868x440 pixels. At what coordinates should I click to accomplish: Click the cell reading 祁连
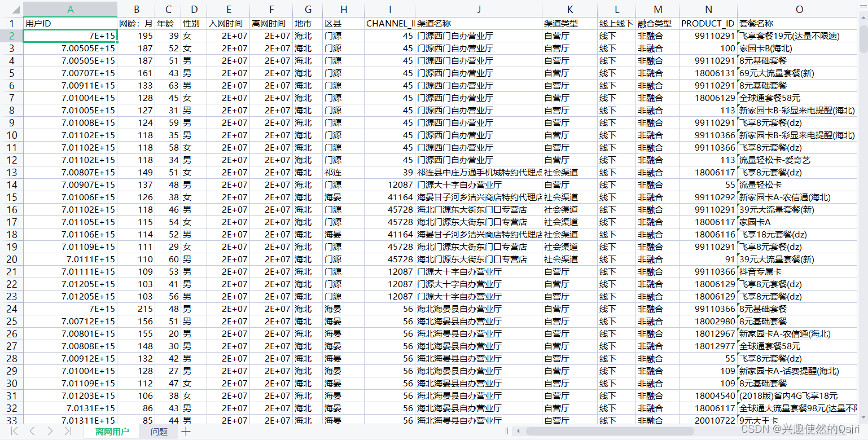pyautogui.click(x=344, y=173)
